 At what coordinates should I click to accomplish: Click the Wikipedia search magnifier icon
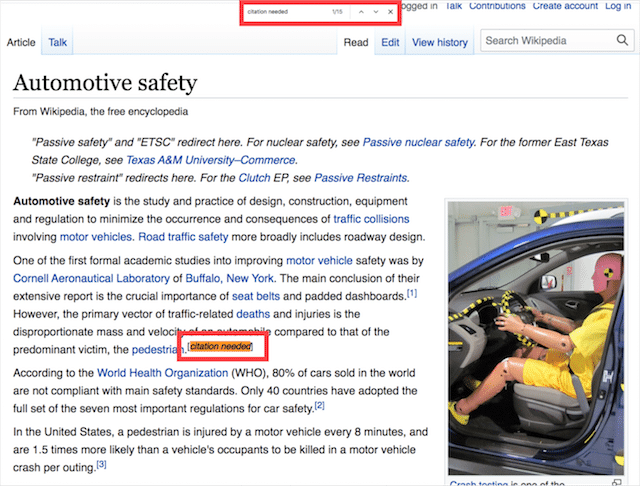click(x=622, y=40)
